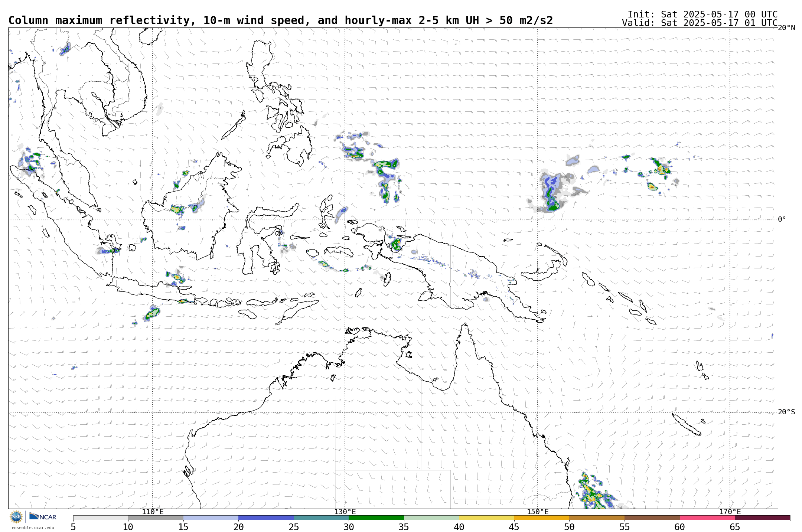Click the 20–25 blue colorbar segment

[266, 518]
